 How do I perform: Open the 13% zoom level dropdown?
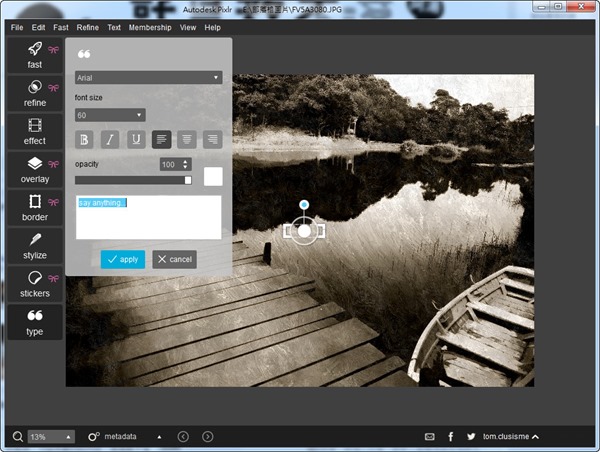click(x=51, y=437)
